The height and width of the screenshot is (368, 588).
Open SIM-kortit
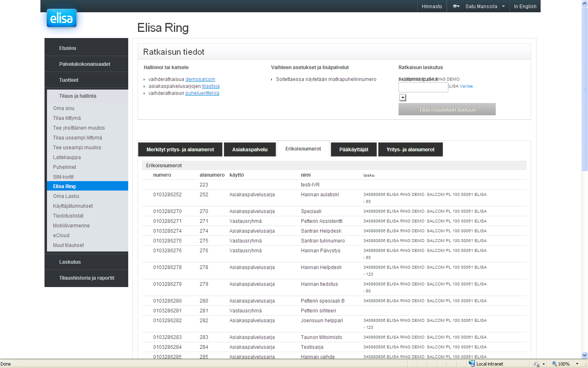[x=63, y=177]
